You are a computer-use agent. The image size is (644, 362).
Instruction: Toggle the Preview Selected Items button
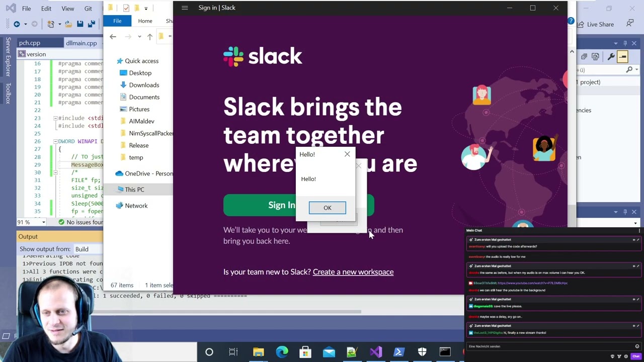coord(623,57)
